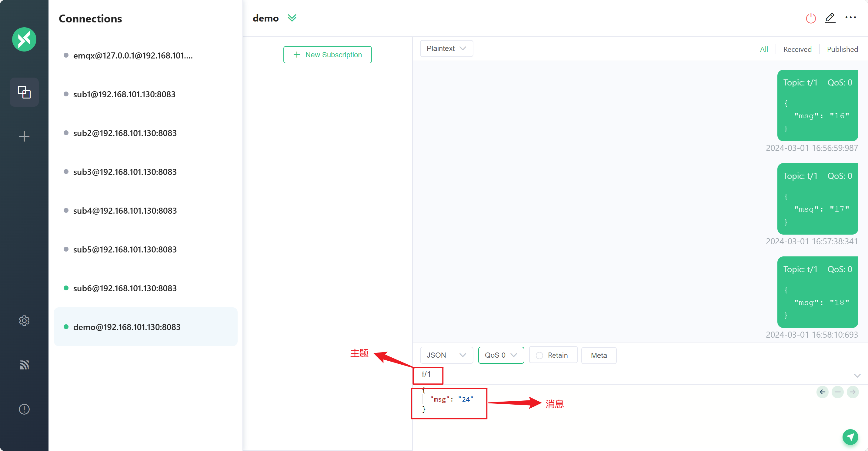This screenshot has height=451, width=868.
Task: Switch to the Received messages tab
Action: point(797,49)
